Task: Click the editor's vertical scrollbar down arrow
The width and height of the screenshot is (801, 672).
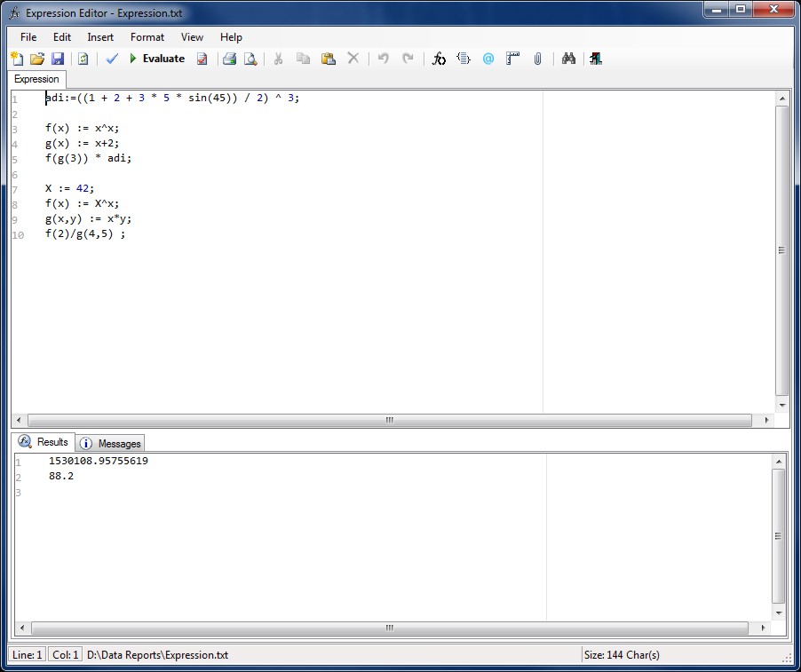Action: [x=782, y=405]
